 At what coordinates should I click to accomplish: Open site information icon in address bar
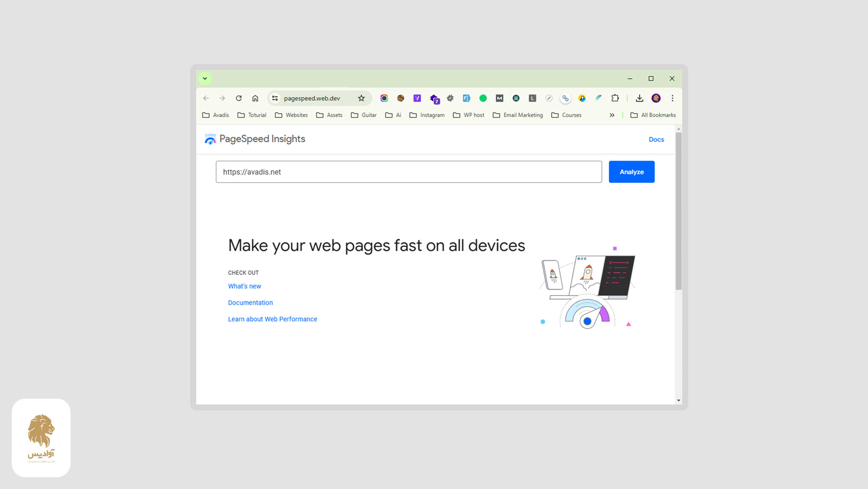click(275, 98)
